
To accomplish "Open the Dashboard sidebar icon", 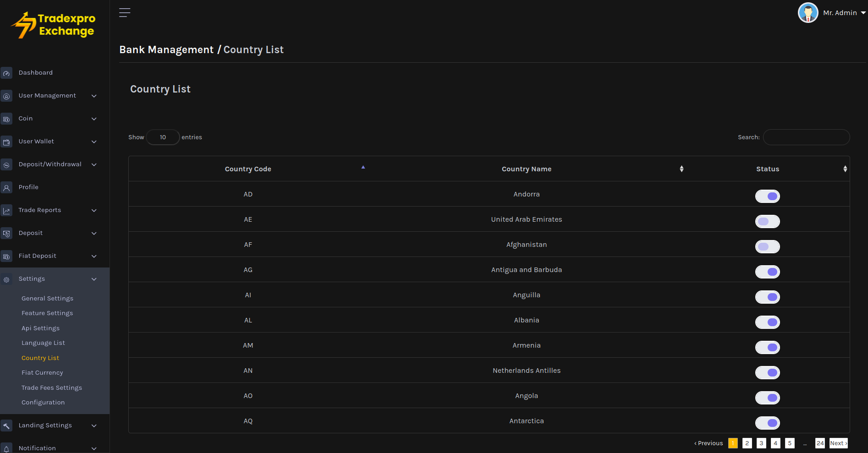I will click(6, 73).
